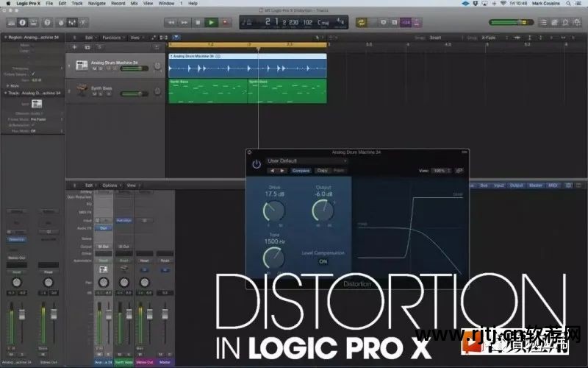588x368 pixels.
Task: Toggle the Metronome button
Action: coord(417,23)
